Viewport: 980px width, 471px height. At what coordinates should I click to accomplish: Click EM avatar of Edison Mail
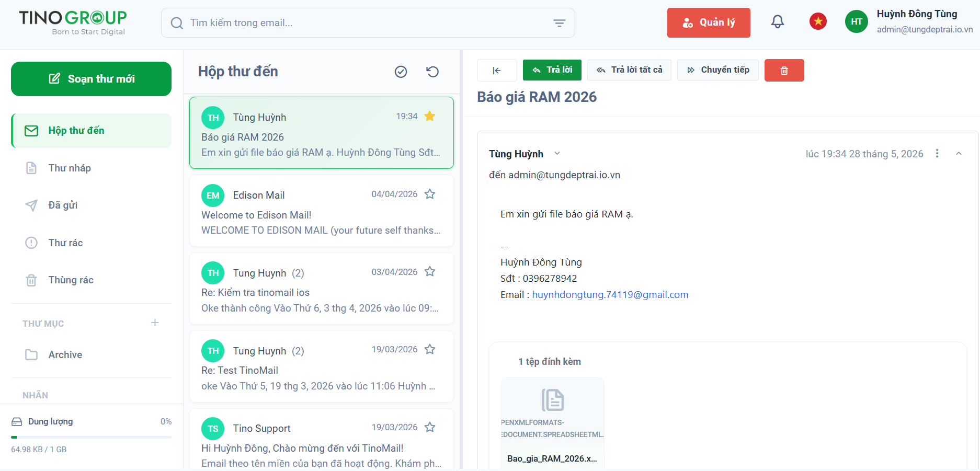click(213, 196)
